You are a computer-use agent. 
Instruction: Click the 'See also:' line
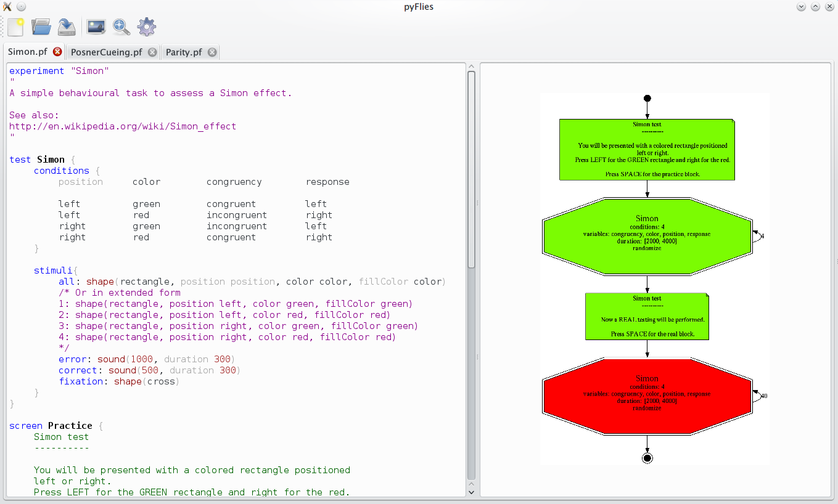click(x=34, y=115)
